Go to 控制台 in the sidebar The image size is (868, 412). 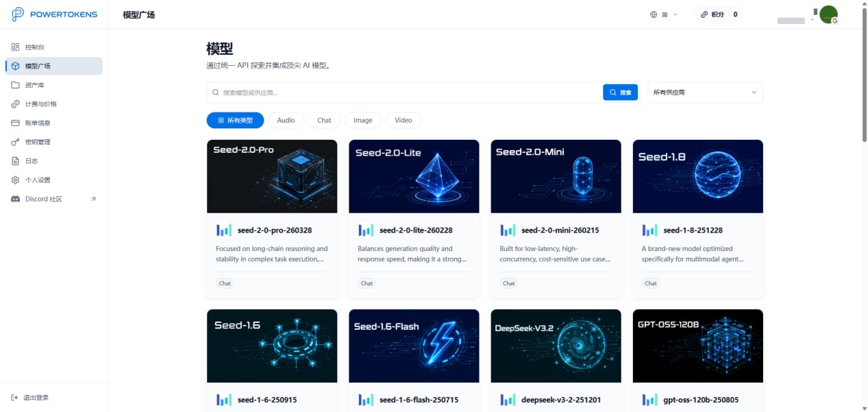click(x=54, y=47)
